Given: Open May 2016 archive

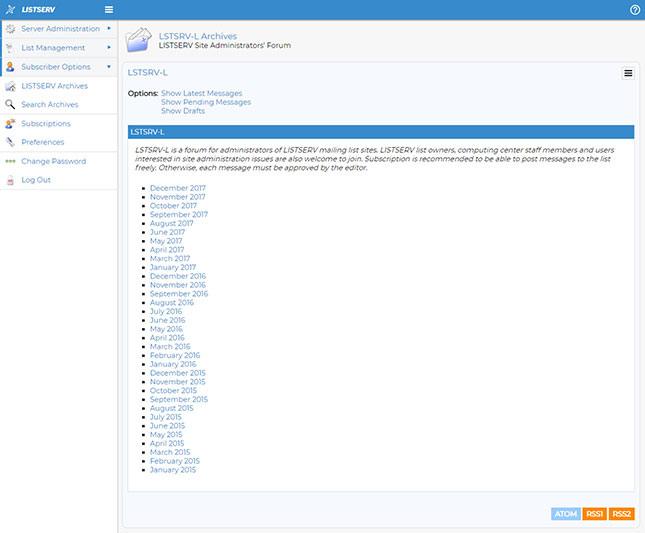Looking at the screenshot, I should [x=166, y=329].
